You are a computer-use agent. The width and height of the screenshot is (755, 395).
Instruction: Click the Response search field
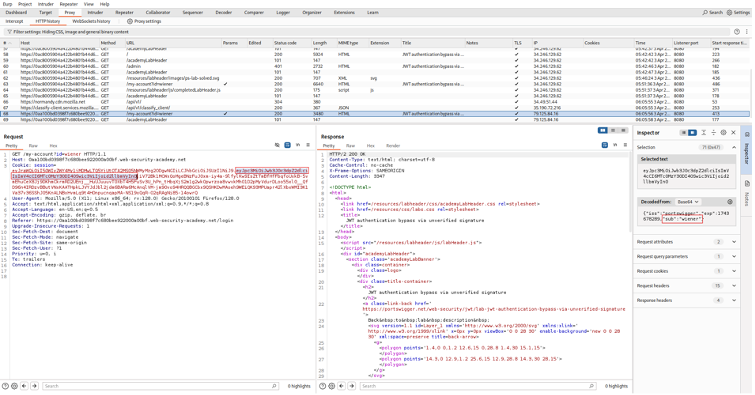[x=477, y=386]
